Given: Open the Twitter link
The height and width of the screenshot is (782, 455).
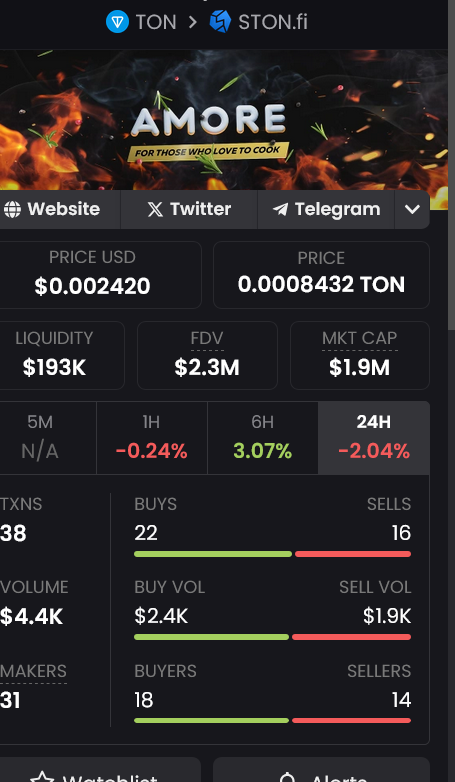Looking at the screenshot, I should point(189,209).
